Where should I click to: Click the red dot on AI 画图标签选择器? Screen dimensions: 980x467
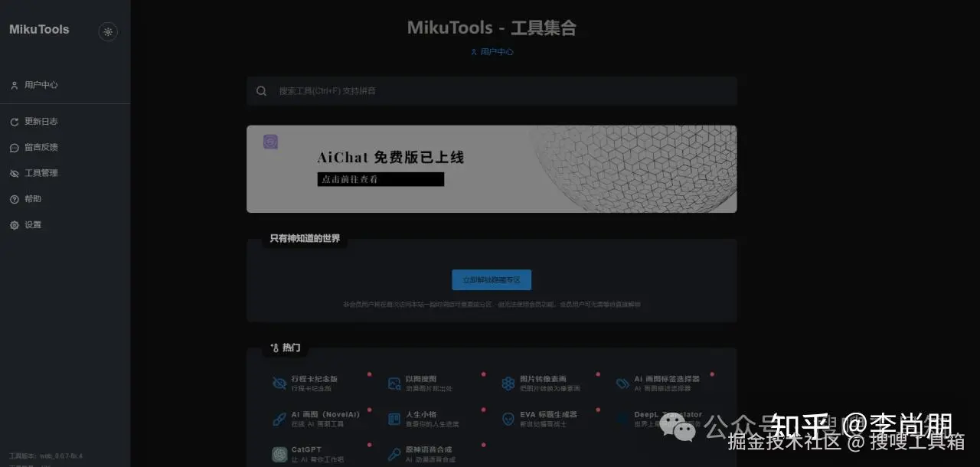pos(712,374)
